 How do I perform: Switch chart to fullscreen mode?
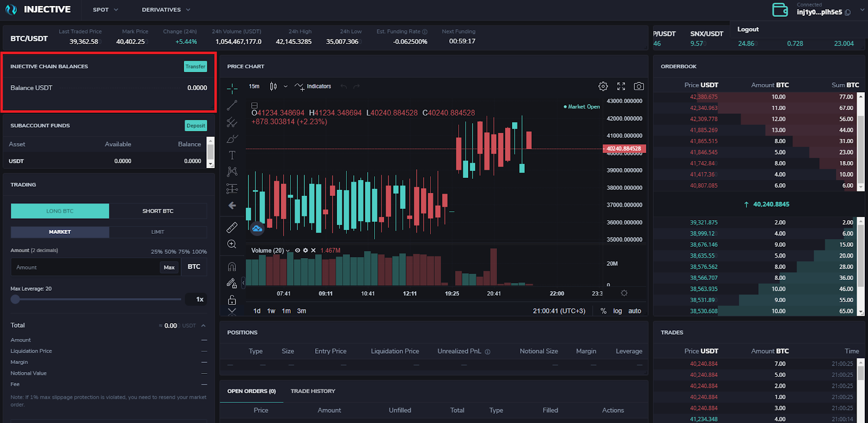click(621, 86)
